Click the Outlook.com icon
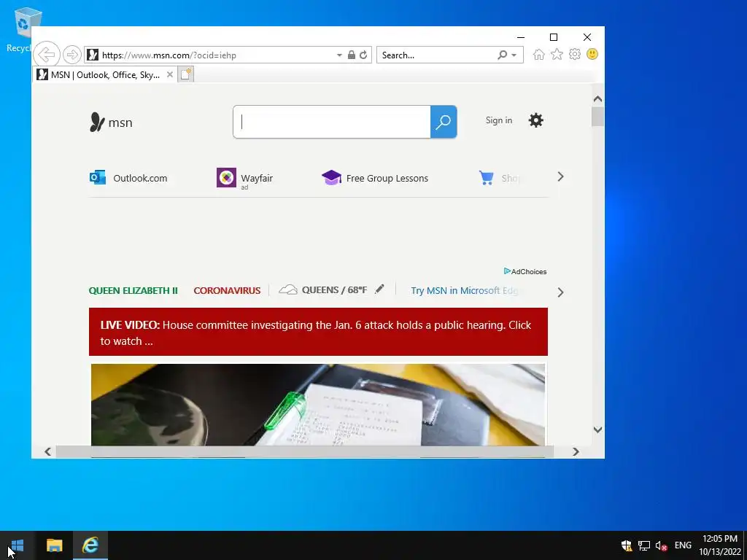 point(98,177)
